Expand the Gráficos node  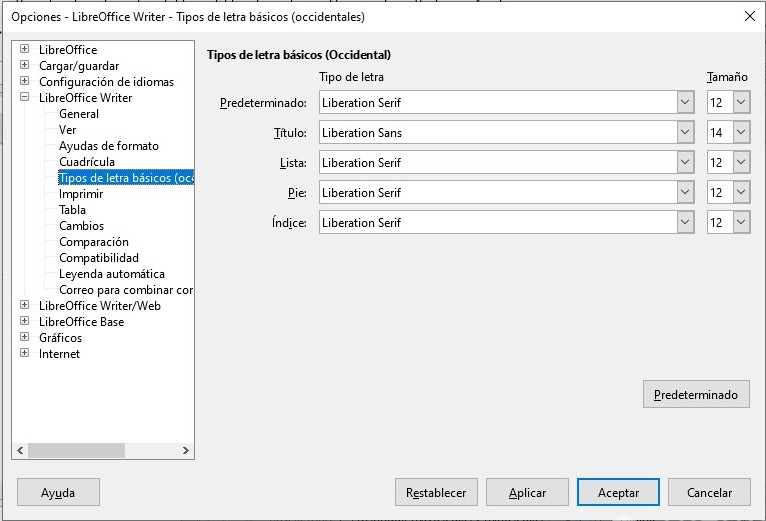(x=24, y=337)
